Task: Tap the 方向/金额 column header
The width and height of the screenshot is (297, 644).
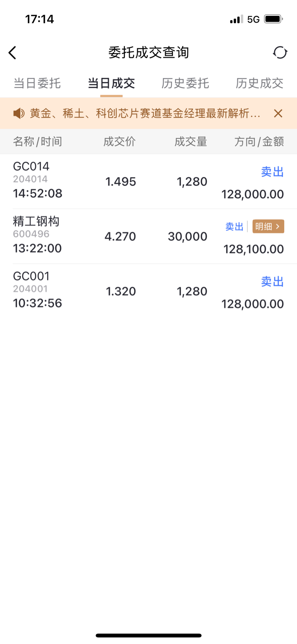Action: coord(259,142)
